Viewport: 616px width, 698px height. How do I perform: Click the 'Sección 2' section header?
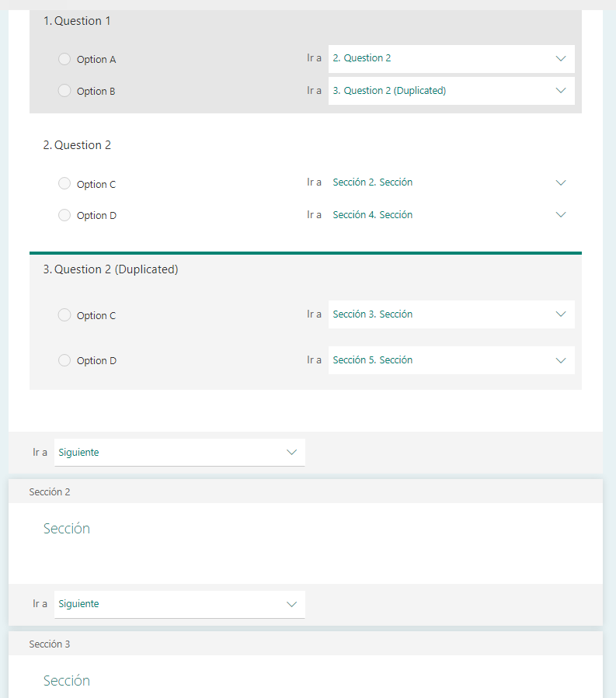pos(50,492)
